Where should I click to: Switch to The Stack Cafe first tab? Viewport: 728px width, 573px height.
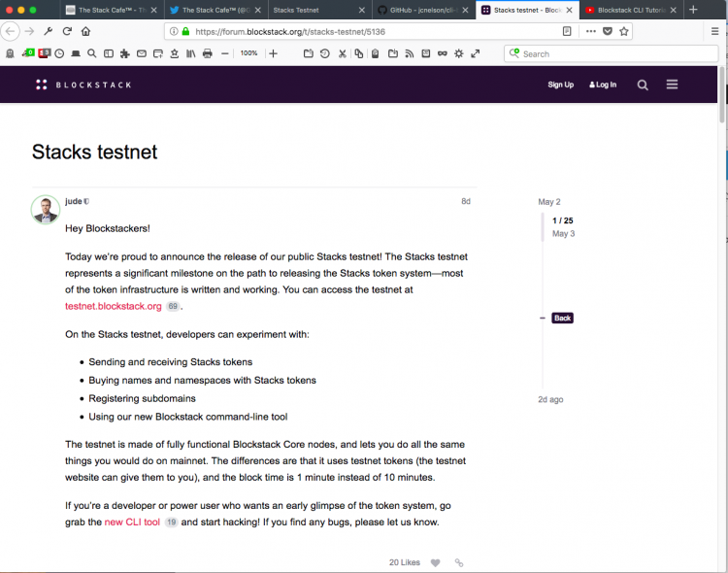[112, 10]
